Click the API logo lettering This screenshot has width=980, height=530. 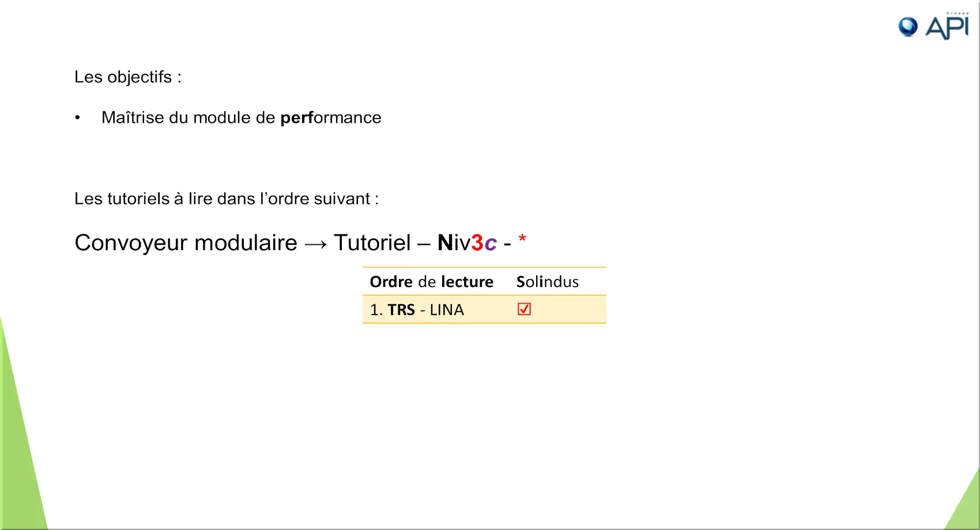pos(947,28)
